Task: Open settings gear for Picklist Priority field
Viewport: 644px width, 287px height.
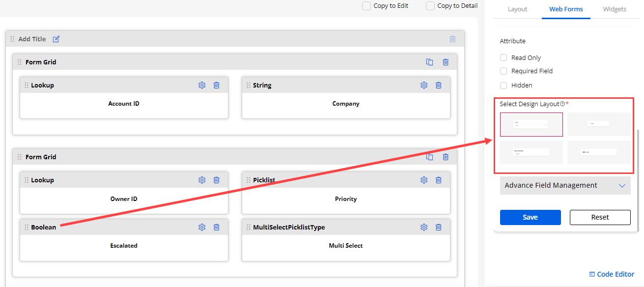Action: coord(424,180)
